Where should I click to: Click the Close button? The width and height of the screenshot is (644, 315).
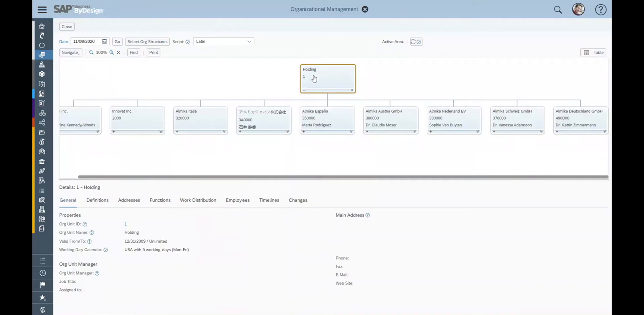(67, 27)
